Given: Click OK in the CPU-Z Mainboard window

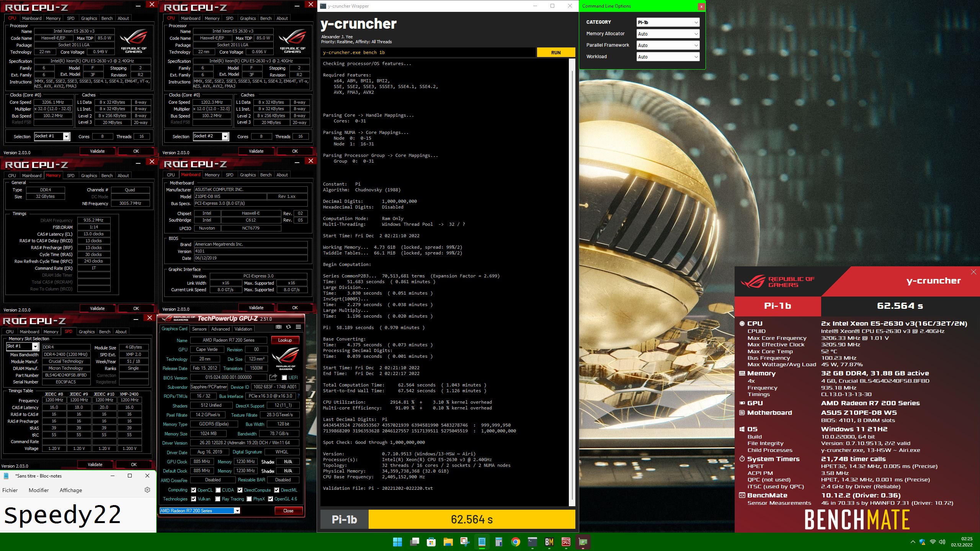Looking at the screenshot, I should coord(295,308).
